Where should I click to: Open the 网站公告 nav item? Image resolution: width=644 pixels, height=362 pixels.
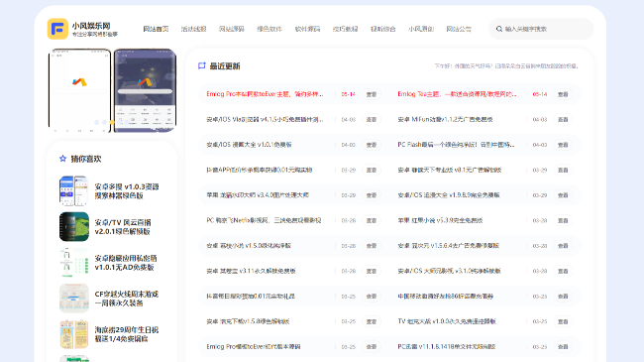coord(459,29)
